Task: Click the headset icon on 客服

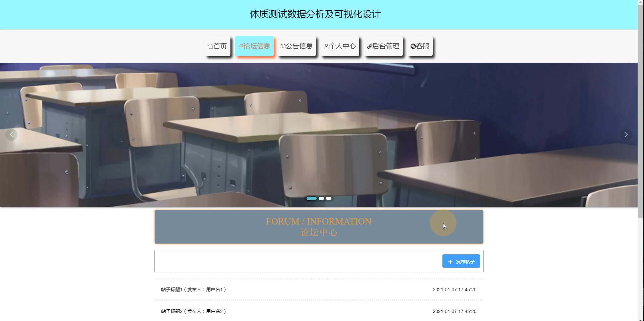Action: tap(413, 46)
